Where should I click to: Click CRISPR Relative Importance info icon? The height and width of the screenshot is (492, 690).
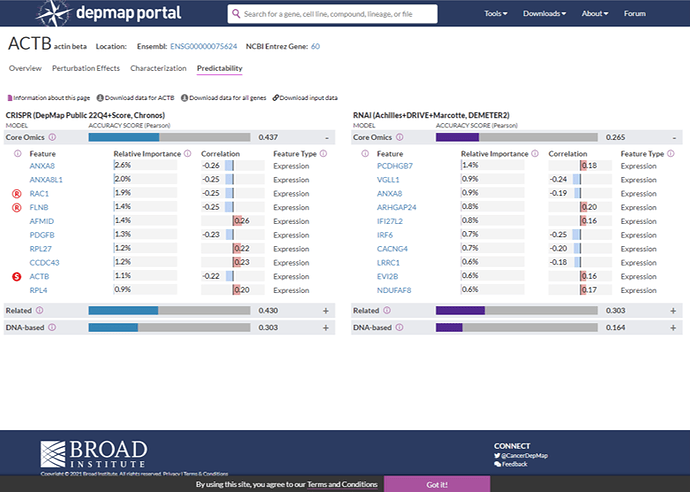[187, 154]
